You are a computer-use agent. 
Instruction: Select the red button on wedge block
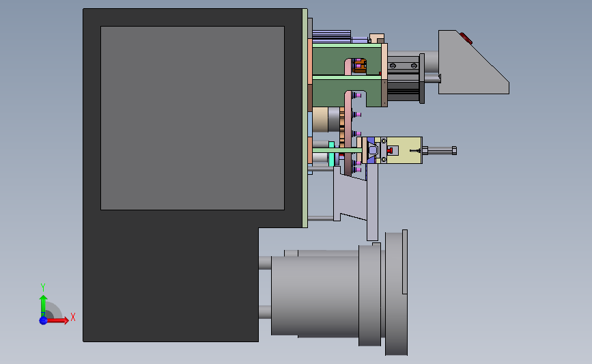click(466, 38)
